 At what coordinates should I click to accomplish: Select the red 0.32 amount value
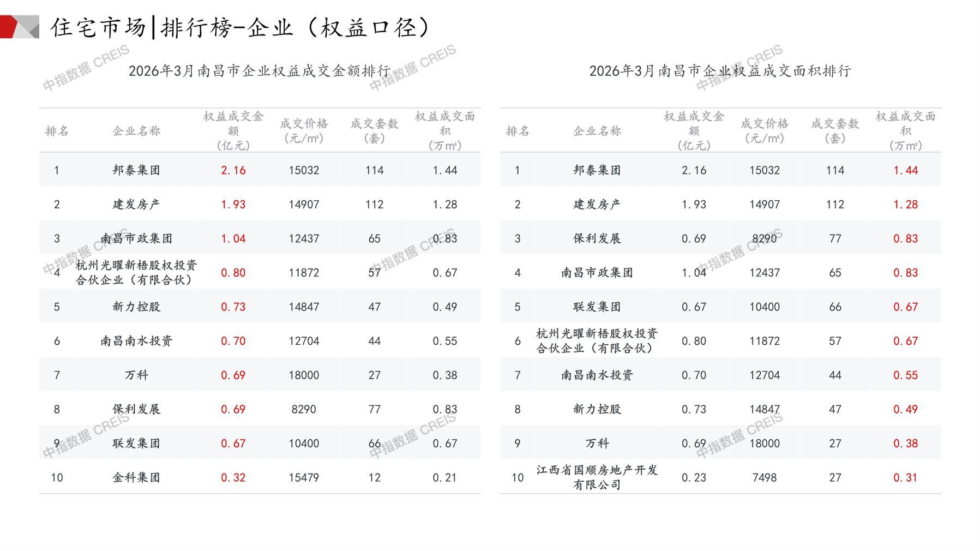[233, 477]
